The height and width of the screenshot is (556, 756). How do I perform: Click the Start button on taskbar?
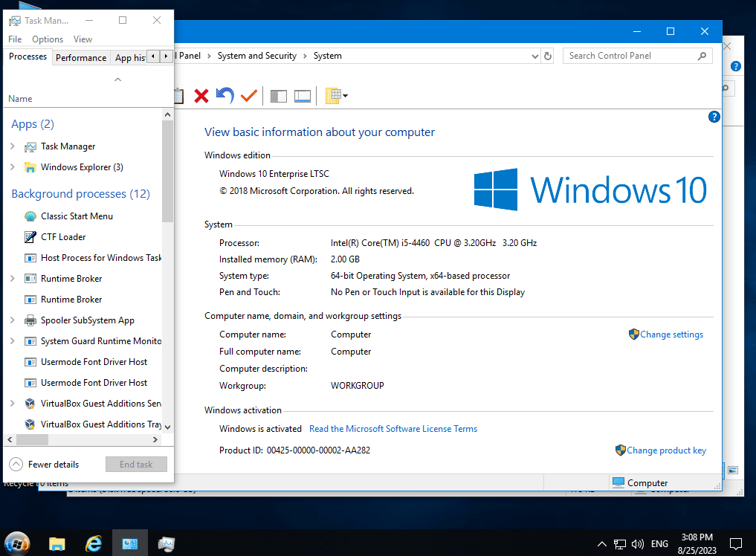click(17, 544)
